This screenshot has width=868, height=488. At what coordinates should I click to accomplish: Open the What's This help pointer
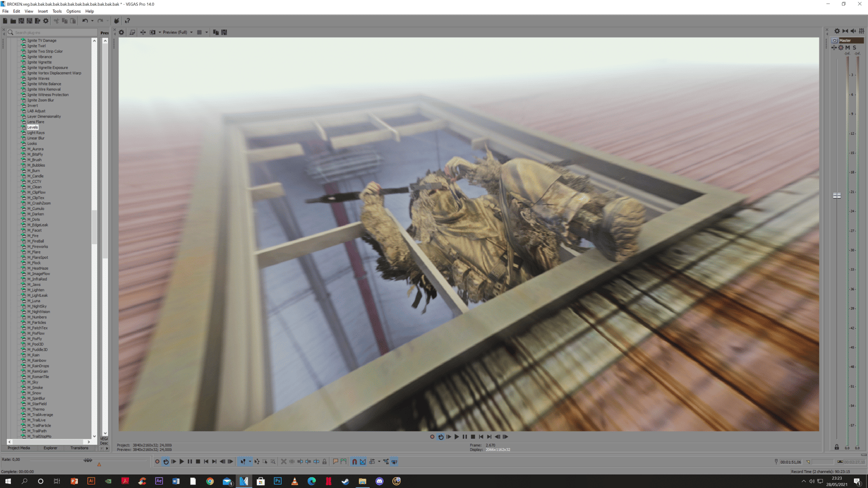(x=127, y=21)
